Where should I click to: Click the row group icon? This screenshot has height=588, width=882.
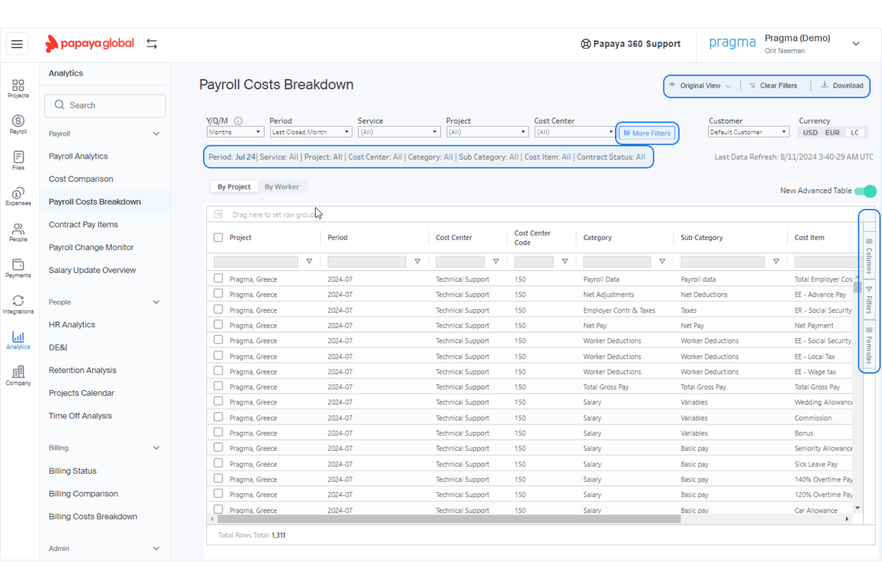point(218,214)
